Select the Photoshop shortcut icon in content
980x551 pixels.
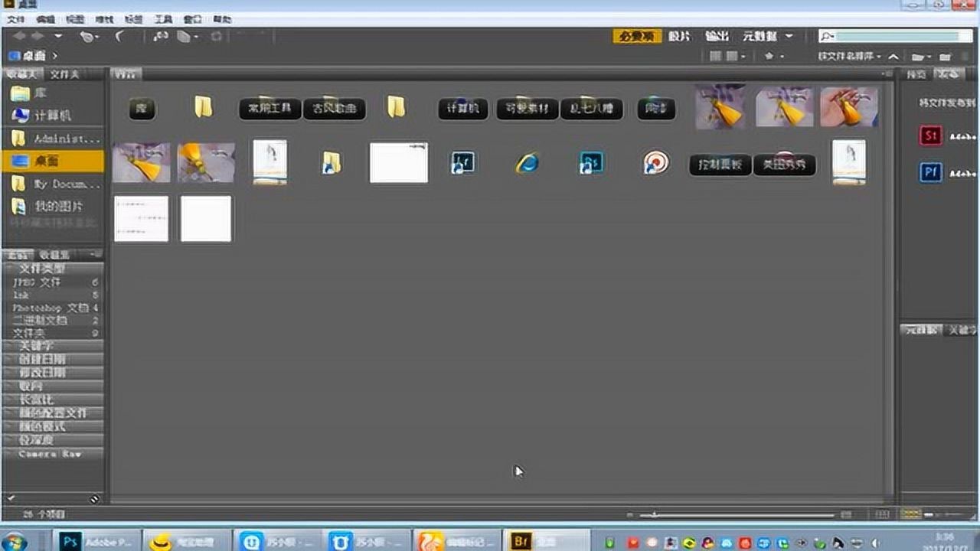tap(591, 162)
